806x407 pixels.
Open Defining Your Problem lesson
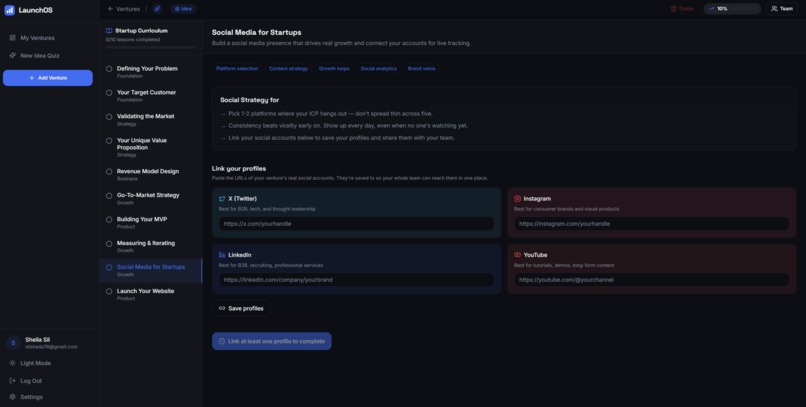point(151,72)
